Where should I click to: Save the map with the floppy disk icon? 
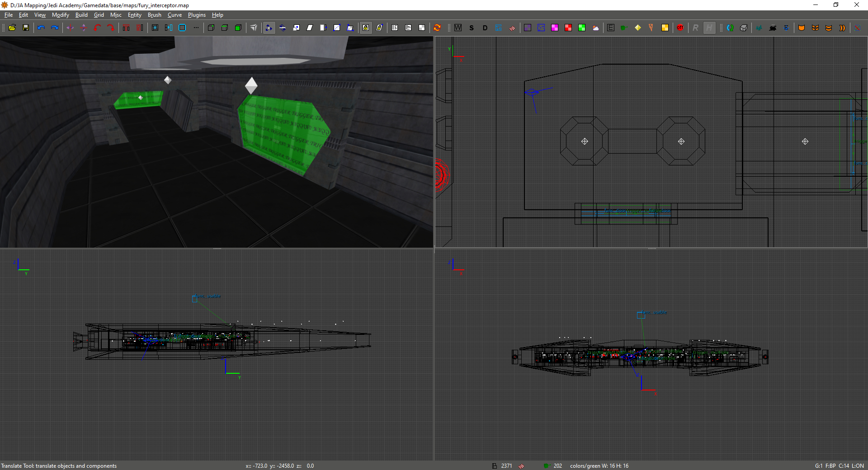[26, 28]
